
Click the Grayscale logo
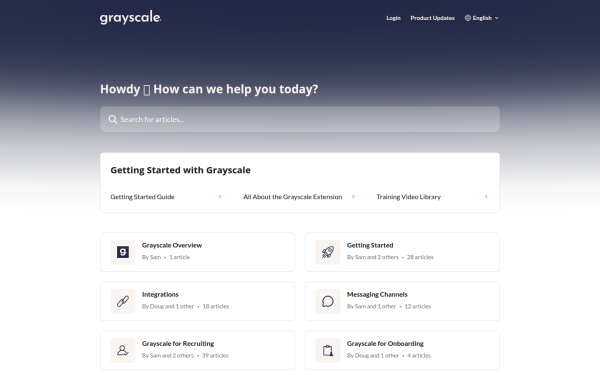[130, 18]
